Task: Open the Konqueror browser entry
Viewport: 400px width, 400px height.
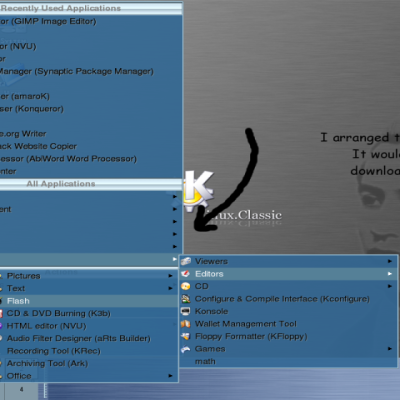Action: point(91,109)
